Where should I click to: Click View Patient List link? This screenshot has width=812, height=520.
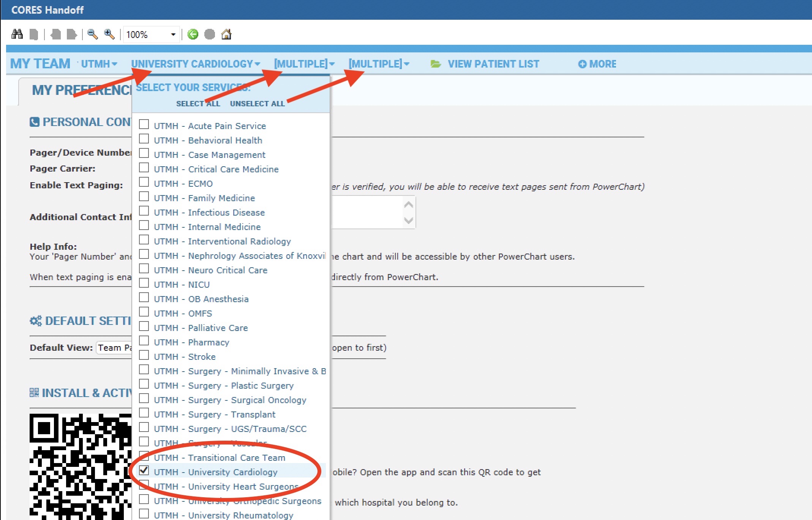pos(493,64)
